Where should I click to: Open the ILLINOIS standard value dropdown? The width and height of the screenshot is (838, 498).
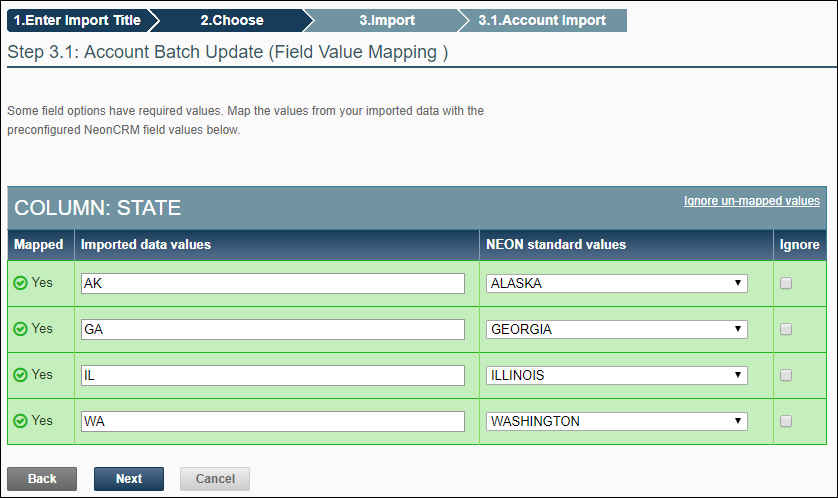click(x=616, y=375)
